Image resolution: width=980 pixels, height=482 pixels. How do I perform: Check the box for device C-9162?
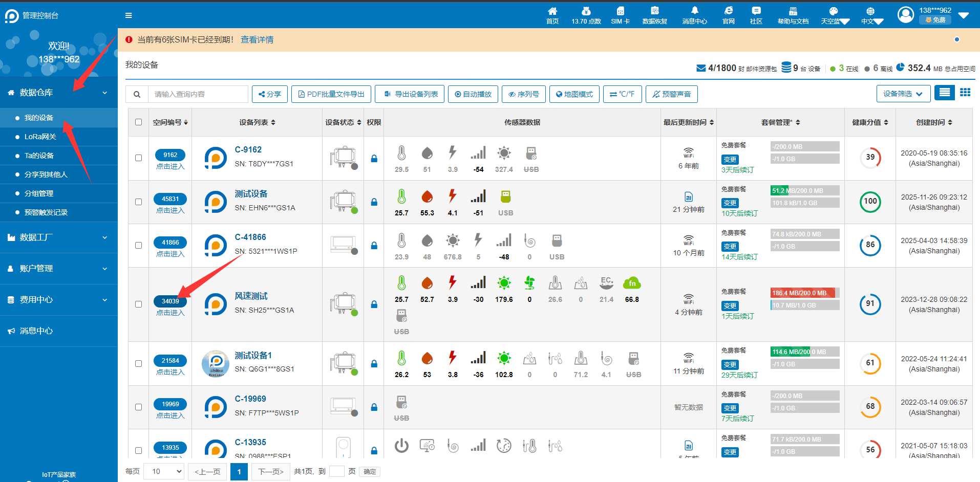pos(138,158)
